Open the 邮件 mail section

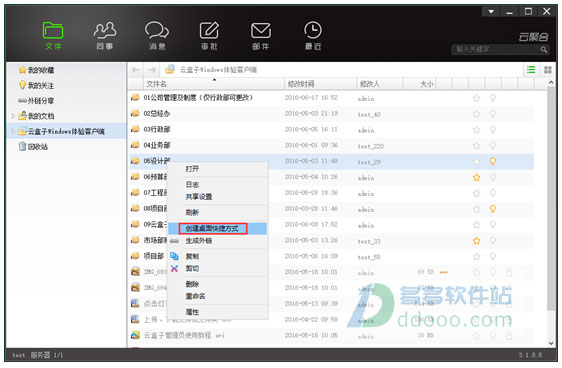pyautogui.click(x=261, y=35)
